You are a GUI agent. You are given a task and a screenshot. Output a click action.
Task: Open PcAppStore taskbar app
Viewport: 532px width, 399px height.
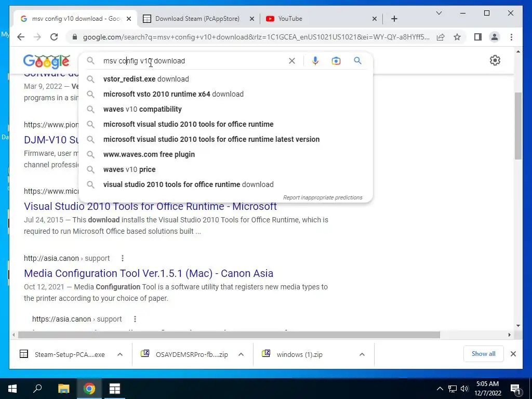(x=115, y=389)
